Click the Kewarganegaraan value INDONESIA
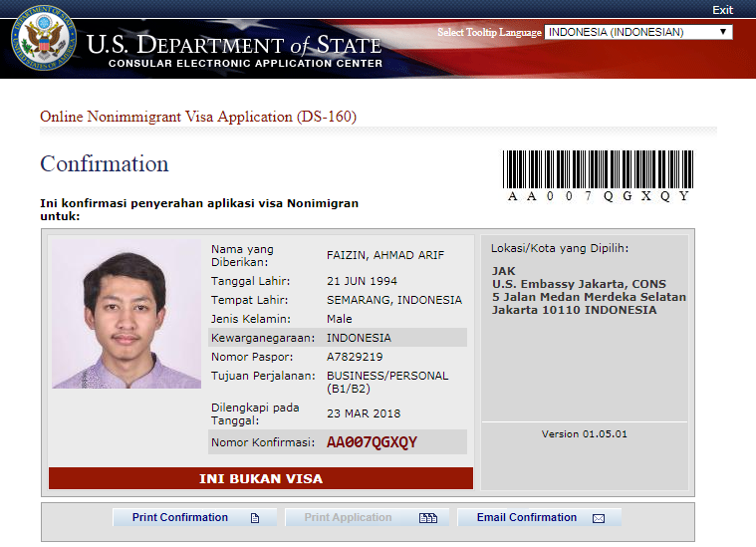The image size is (756, 547). tap(359, 338)
